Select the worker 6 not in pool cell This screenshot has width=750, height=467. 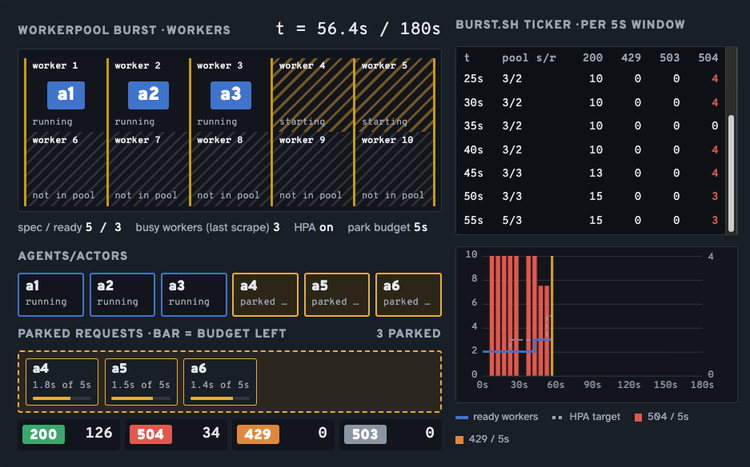tap(66, 169)
